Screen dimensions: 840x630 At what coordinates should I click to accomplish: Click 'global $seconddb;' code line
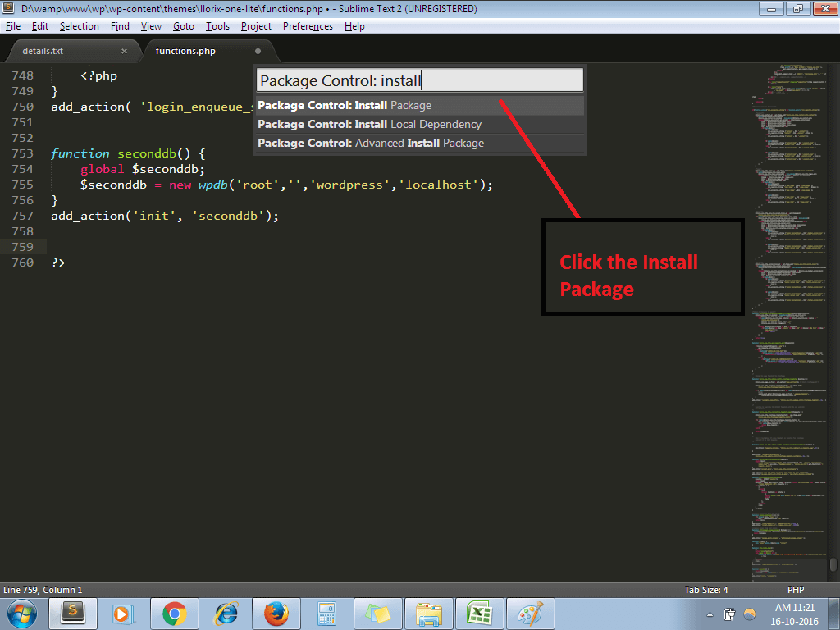coord(143,169)
